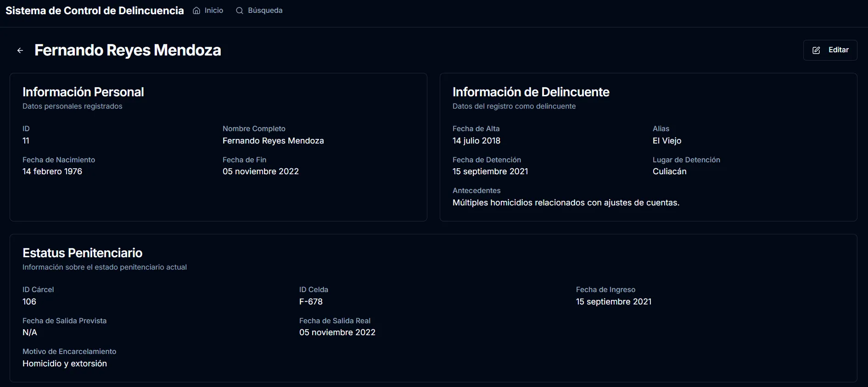Click the detention place Culiacán

[670, 171]
